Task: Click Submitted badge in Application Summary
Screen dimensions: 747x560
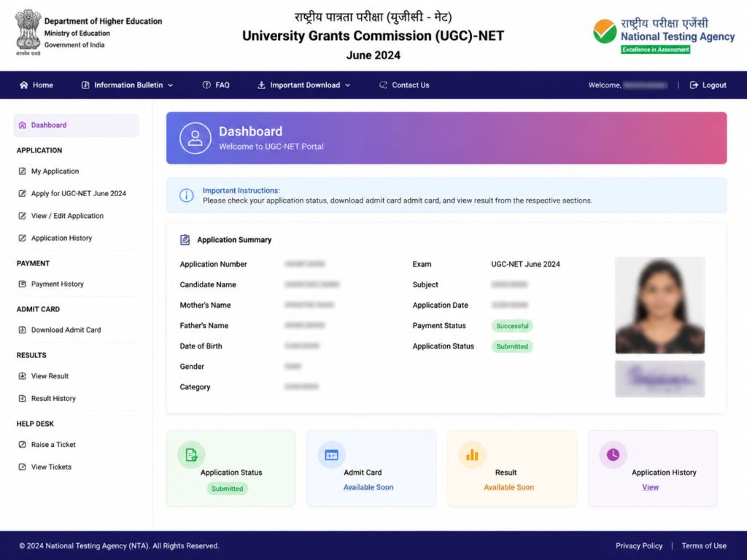Action: 512,346
